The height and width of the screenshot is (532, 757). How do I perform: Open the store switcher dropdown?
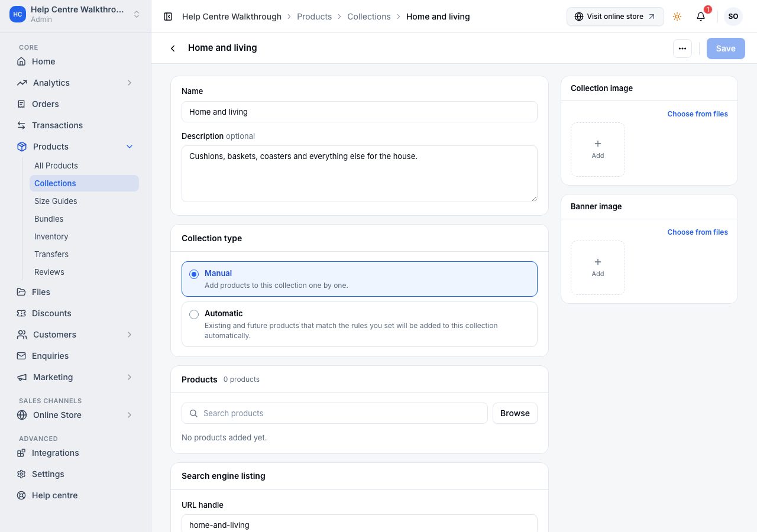point(137,14)
